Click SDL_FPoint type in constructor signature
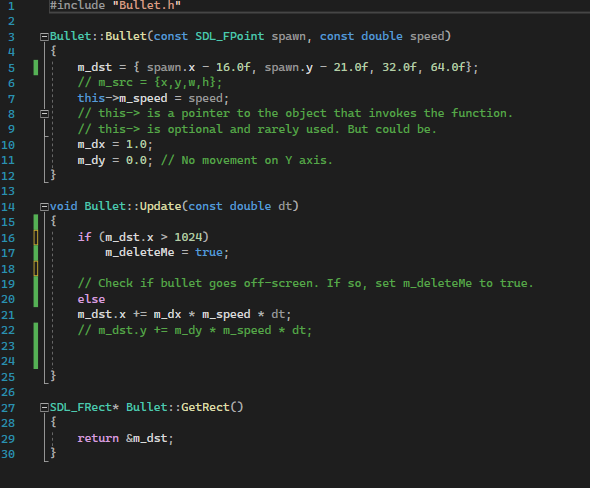 tap(230, 36)
